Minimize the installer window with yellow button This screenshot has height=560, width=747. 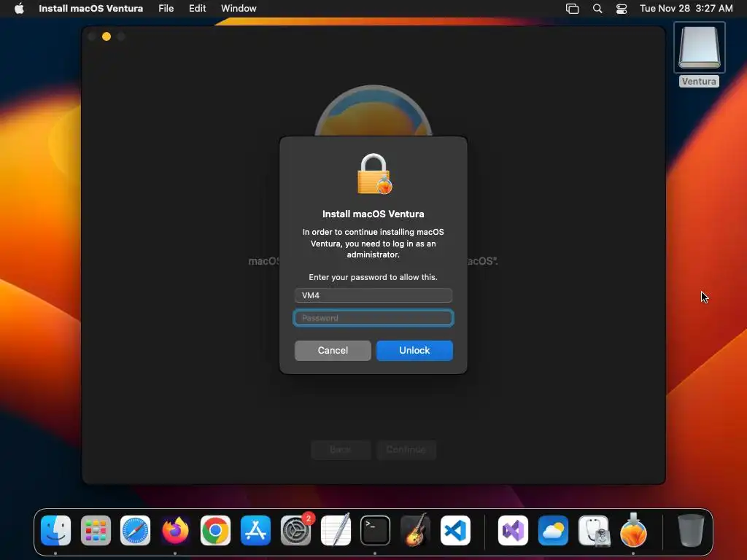107,36
